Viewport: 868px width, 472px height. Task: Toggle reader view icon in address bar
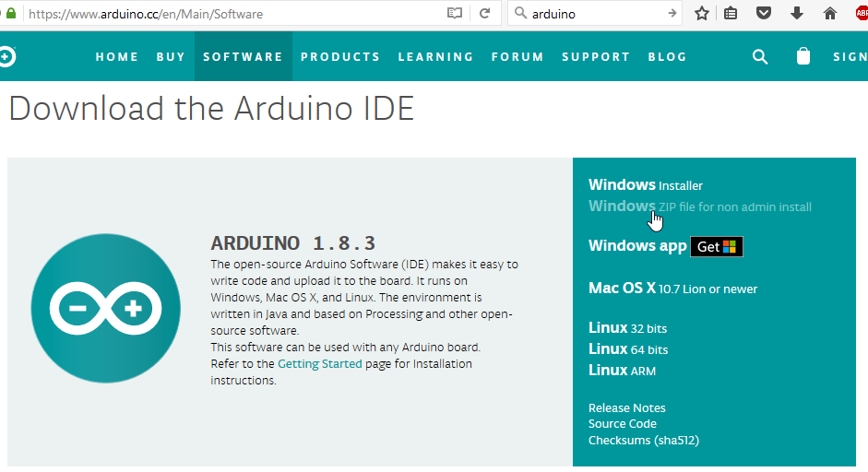(x=454, y=14)
